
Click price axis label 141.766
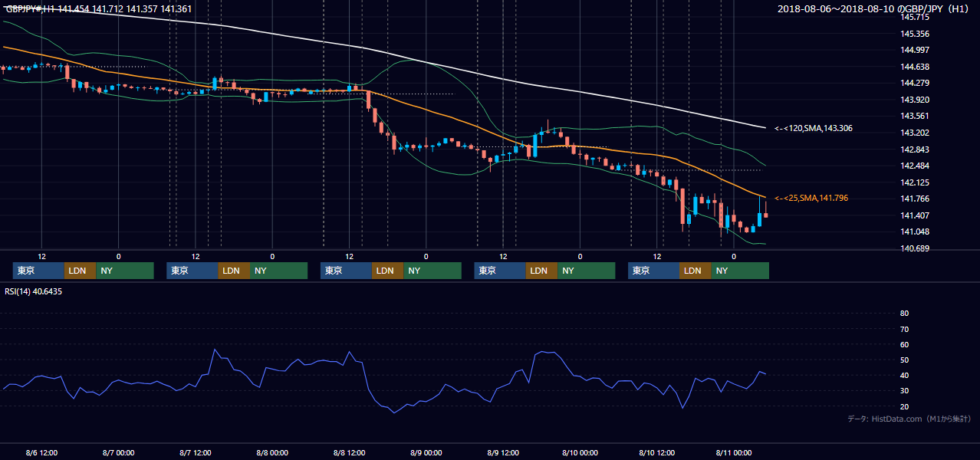pyautogui.click(x=915, y=199)
